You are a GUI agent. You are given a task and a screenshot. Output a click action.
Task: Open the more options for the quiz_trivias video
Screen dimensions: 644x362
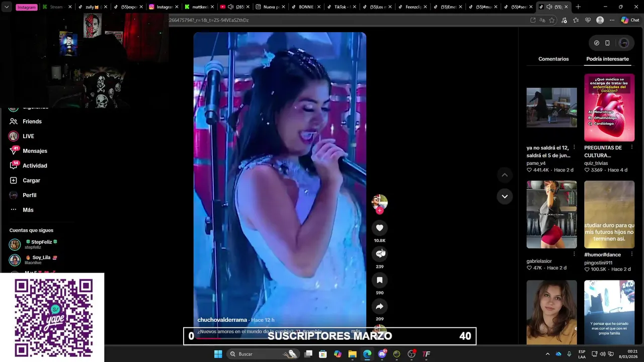[631, 147]
